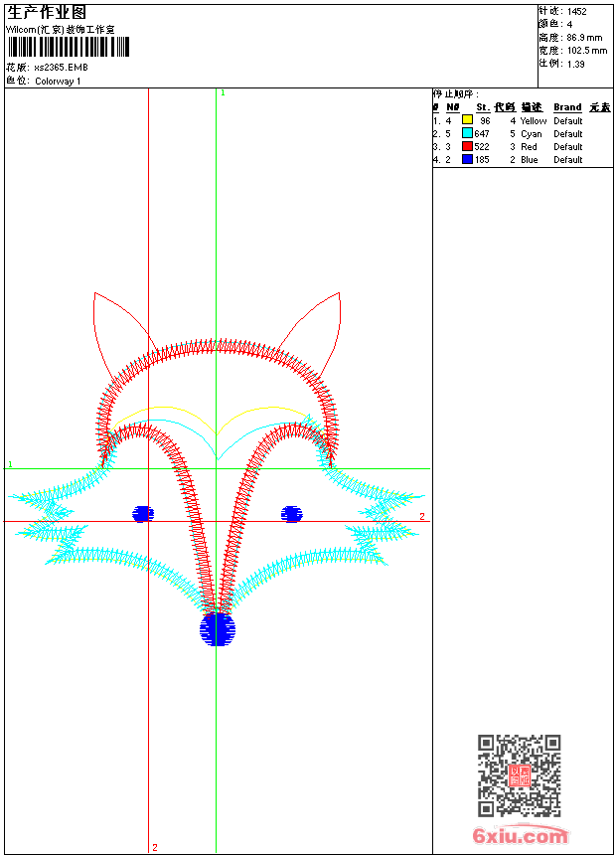This screenshot has height=855, width=616.
Task: Click the xs2365.EMB file name text
Action: [61, 68]
